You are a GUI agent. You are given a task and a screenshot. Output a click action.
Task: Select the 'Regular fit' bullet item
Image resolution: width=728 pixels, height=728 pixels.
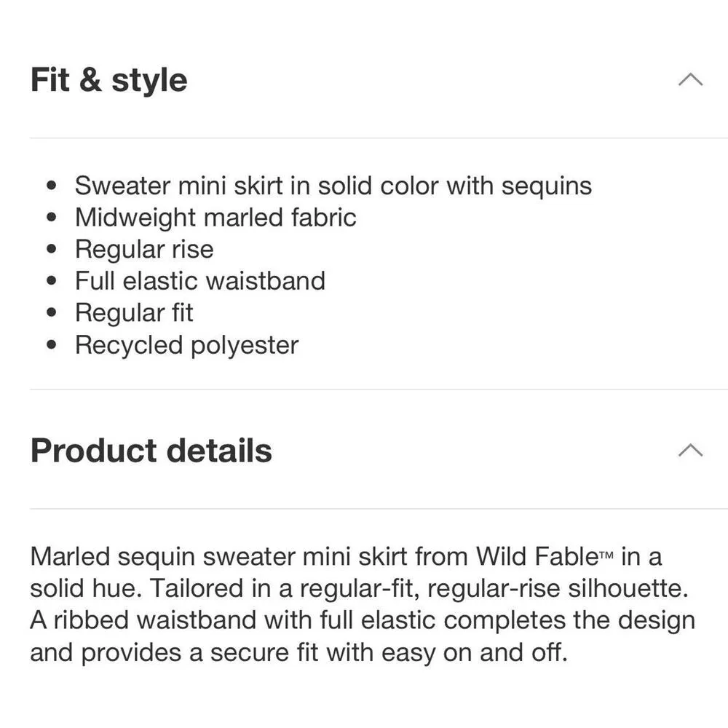tap(134, 312)
